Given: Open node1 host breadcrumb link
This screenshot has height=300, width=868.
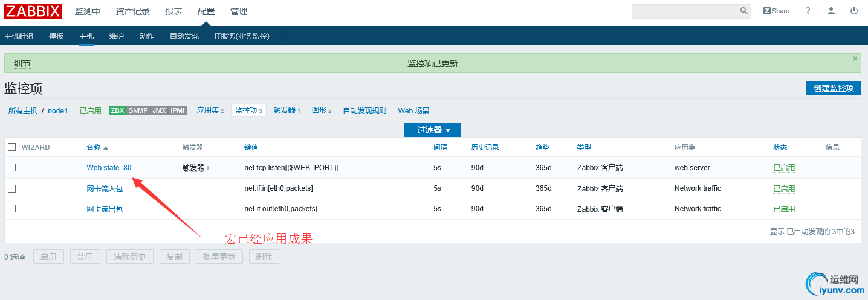Looking at the screenshot, I should tap(58, 111).
